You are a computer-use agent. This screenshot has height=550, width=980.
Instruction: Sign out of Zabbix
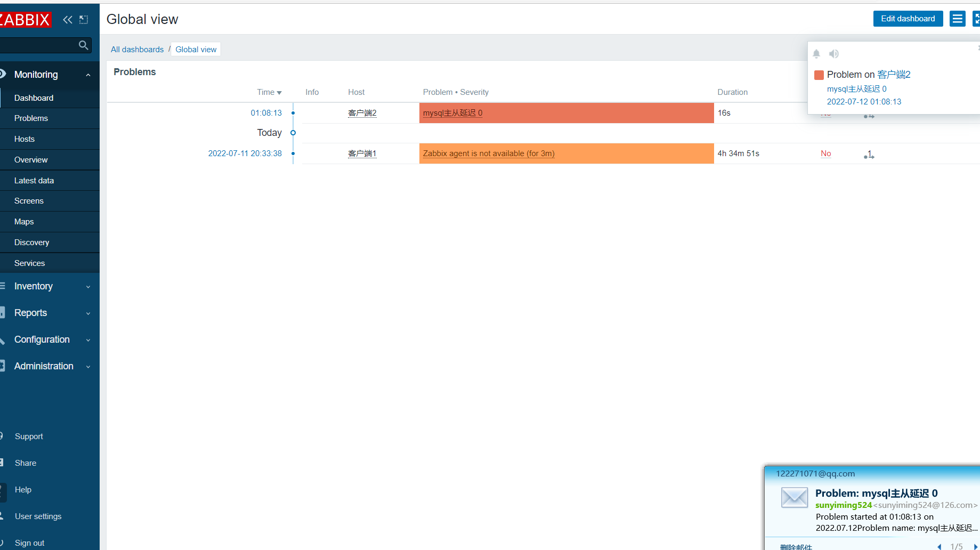tap(29, 543)
